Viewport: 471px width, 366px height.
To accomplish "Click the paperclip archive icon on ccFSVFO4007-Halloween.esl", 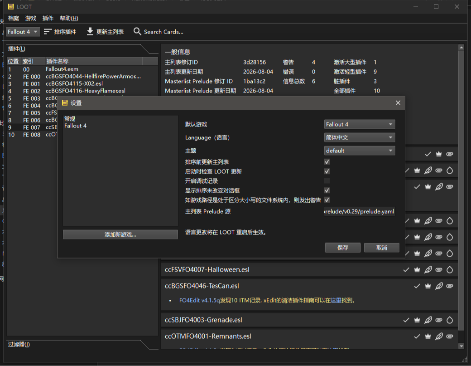I will click(439, 270).
